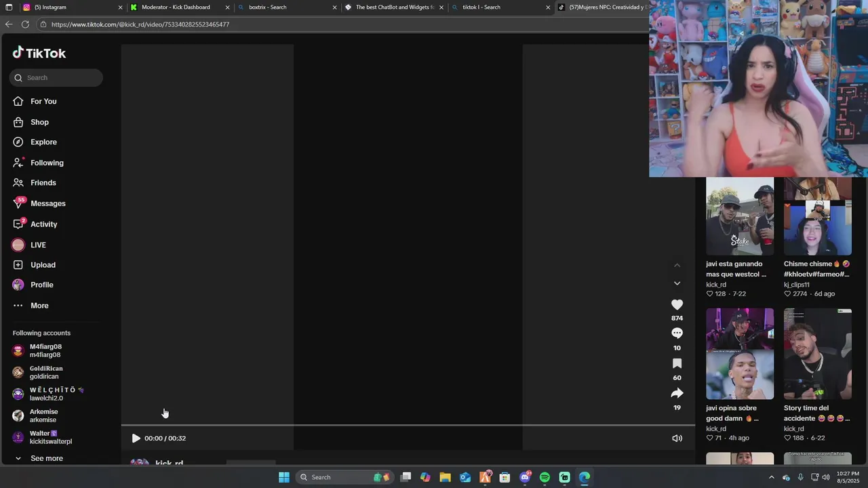The image size is (868, 488).
Task: Open Messages in sidebar
Action: pyautogui.click(x=47, y=203)
